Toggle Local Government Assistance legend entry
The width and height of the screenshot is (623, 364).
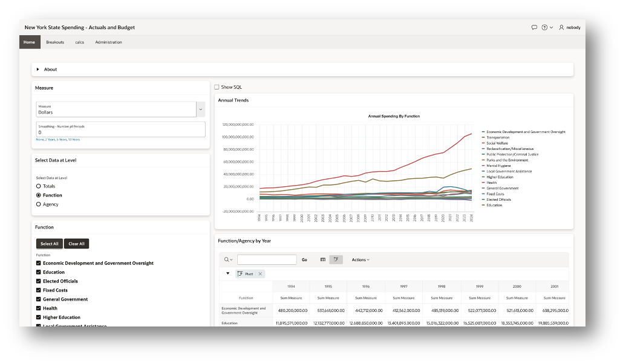pyautogui.click(x=507, y=171)
